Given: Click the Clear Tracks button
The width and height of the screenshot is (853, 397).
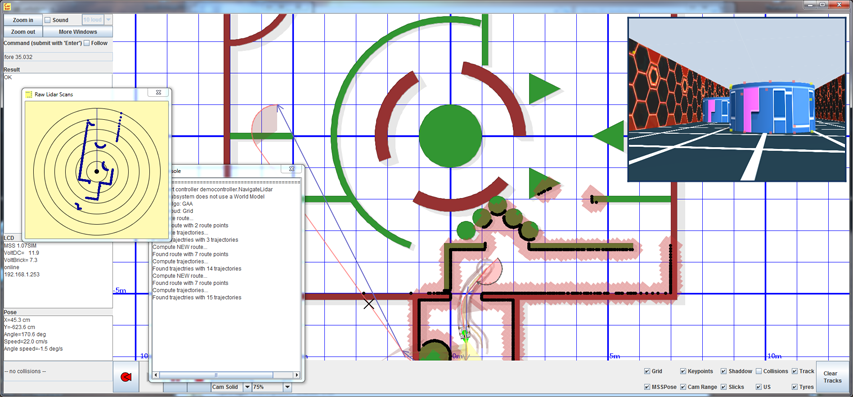Looking at the screenshot, I should point(832,377).
